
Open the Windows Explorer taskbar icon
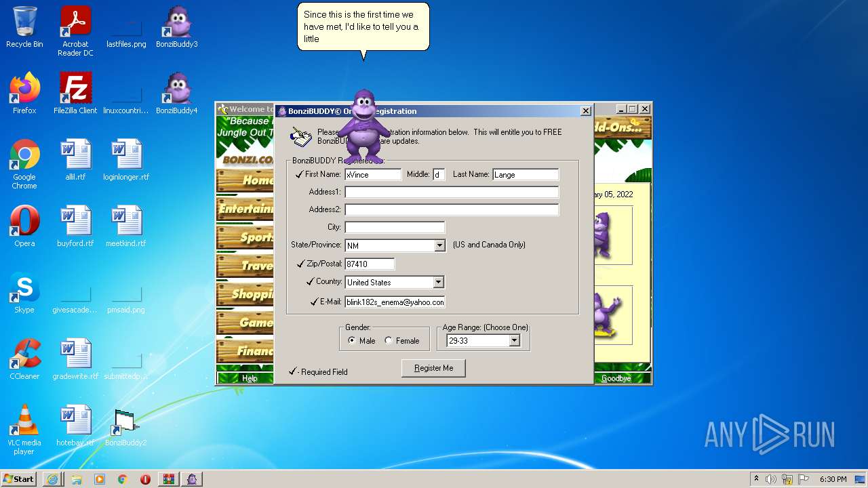coord(76,479)
